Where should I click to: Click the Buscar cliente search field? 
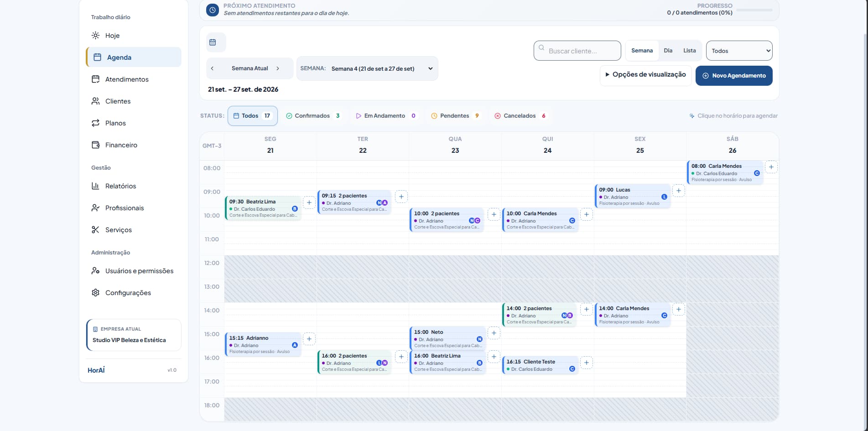pyautogui.click(x=577, y=51)
